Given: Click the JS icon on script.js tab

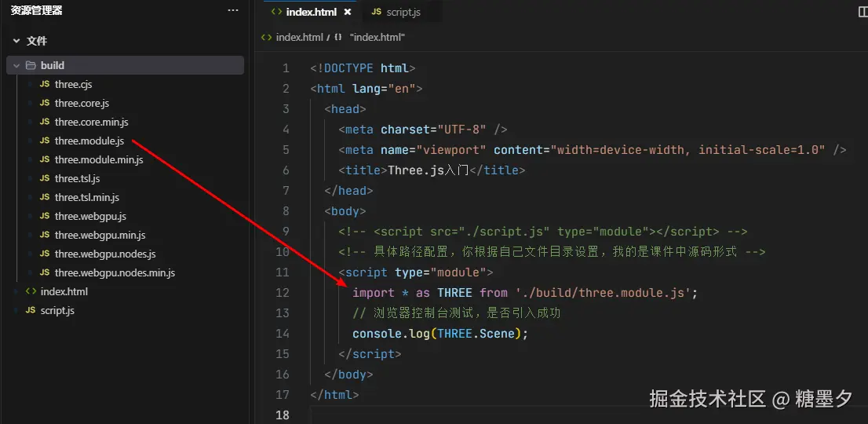Looking at the screenshot, I should coord(377,12).
